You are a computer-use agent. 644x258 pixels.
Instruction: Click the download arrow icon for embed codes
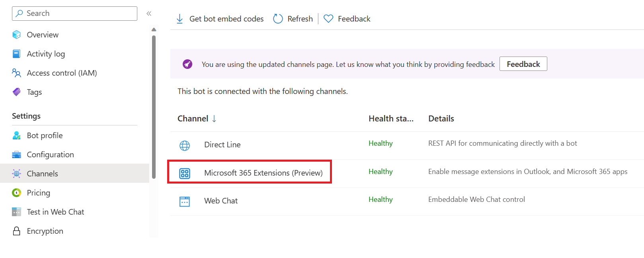coord(180,19)
